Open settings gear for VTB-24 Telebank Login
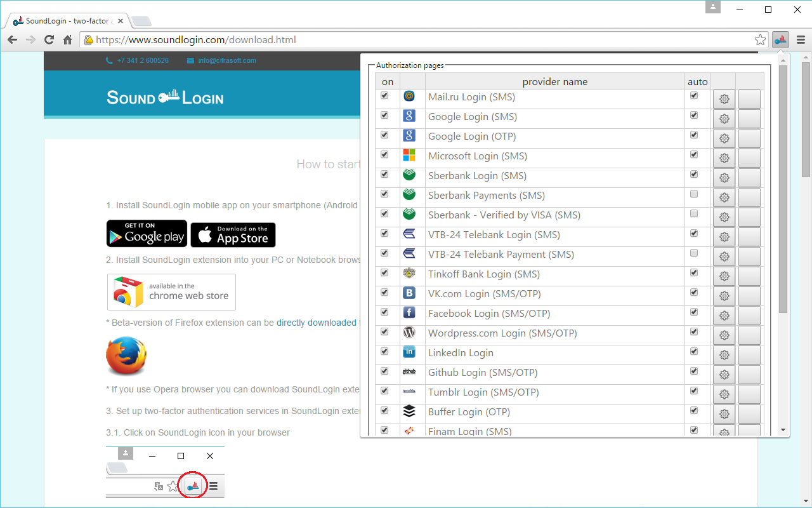Viewport: 812px width, 508px height. (724, 237)
